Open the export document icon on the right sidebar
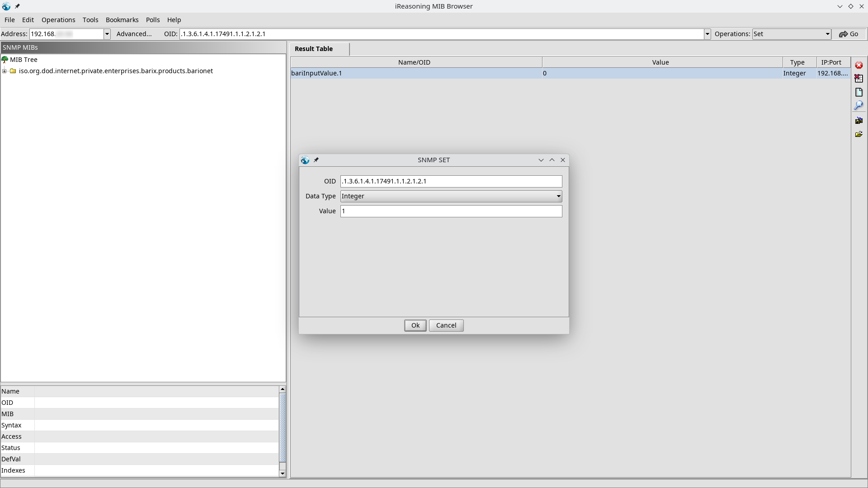The image size is (868, 488). click(859, 92)
